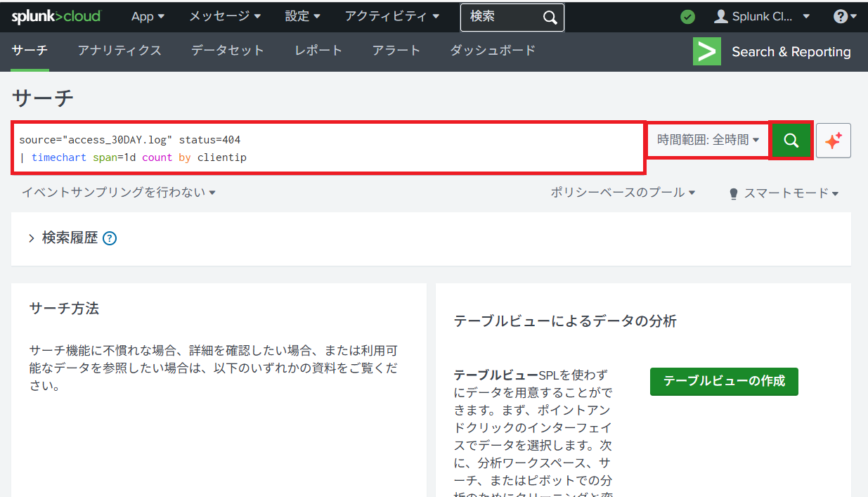868x497 pixels.
Task: Open the Splunk Cl... user account menu
Action: point(763,17)
